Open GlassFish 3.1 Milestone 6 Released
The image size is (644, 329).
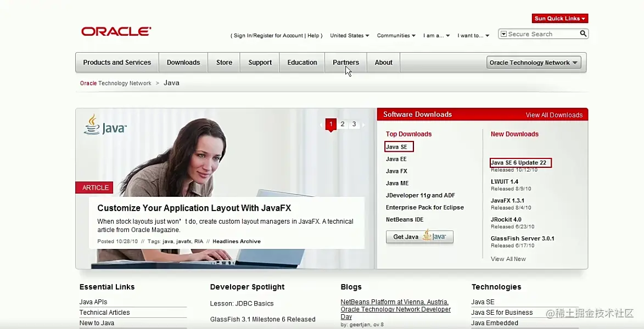(x=262, y=319)
